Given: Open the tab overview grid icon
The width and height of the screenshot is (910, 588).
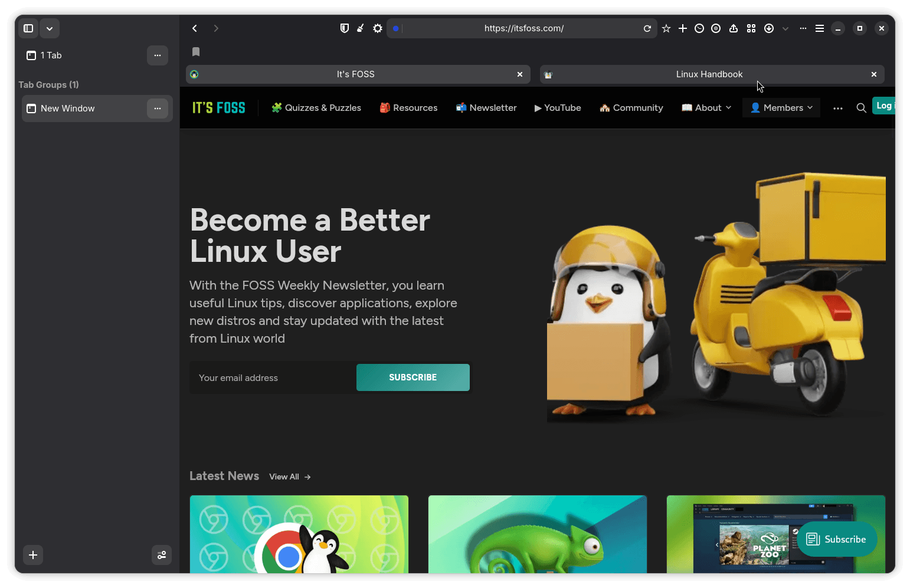Looking at the screenshot, I should tap(751, 28).
